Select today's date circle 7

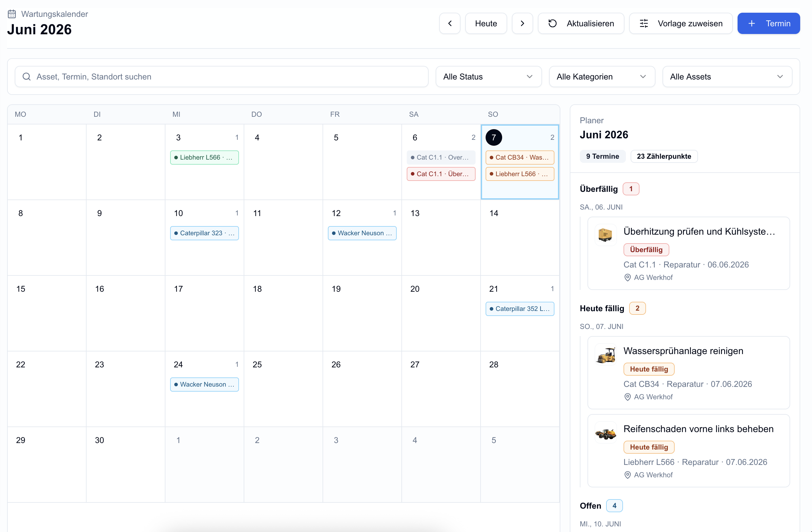[494, 138]
